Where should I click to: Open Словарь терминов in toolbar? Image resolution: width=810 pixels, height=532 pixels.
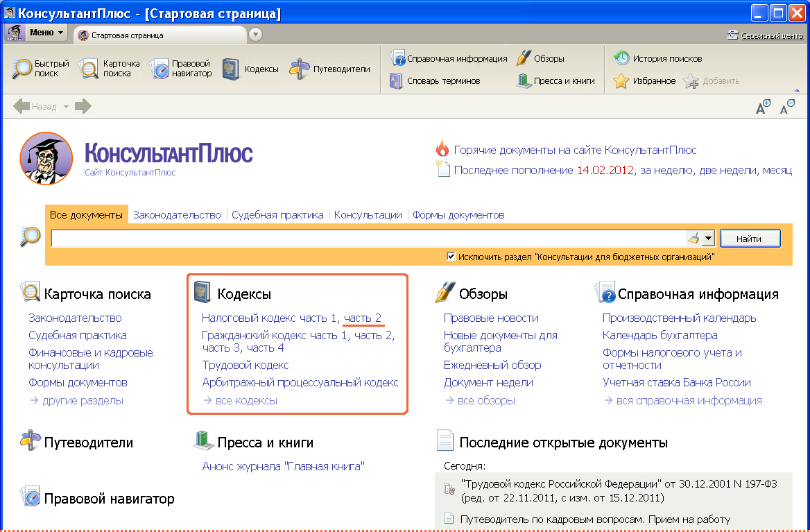435,81
